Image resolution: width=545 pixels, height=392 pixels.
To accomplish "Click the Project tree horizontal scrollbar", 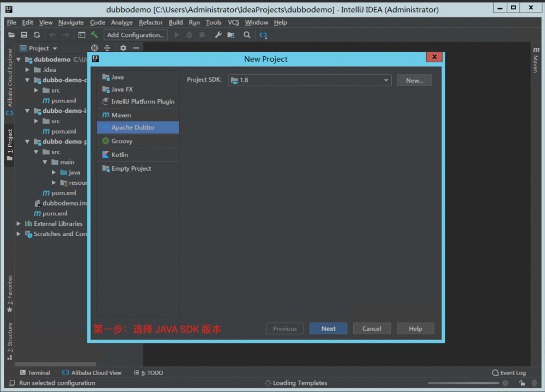I will point(56,364).
